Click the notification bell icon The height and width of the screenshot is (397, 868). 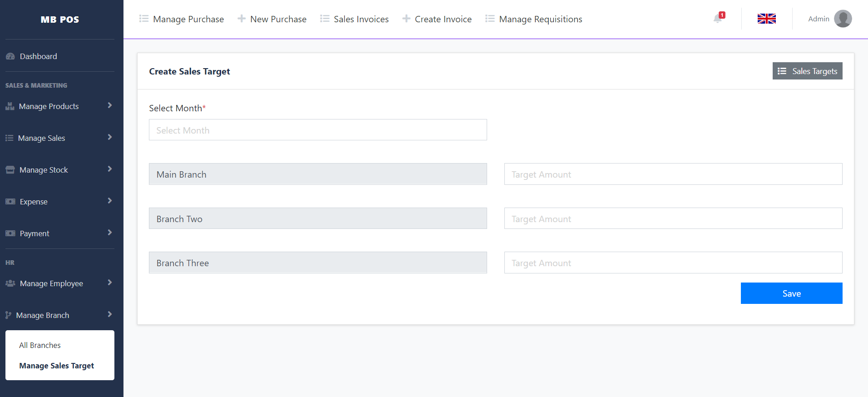(x=718, y=19)
